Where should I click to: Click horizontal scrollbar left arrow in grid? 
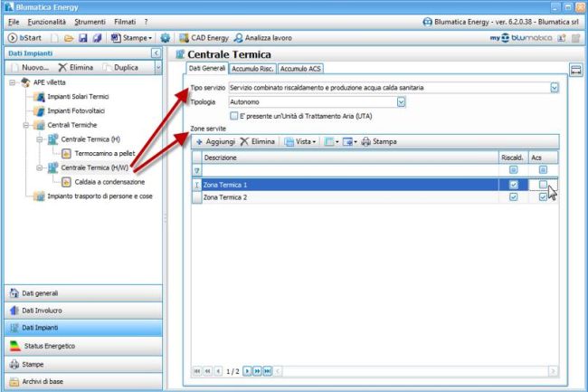tap(278, 371)
